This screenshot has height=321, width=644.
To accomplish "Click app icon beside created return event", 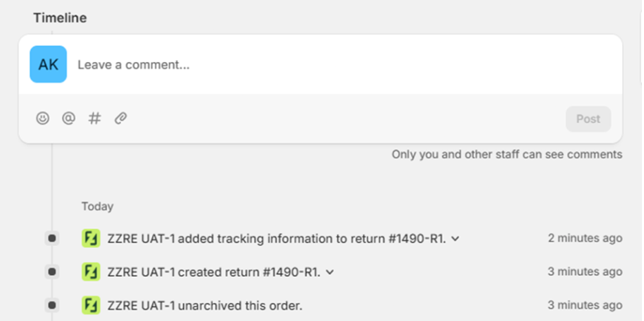I will 90,271.
